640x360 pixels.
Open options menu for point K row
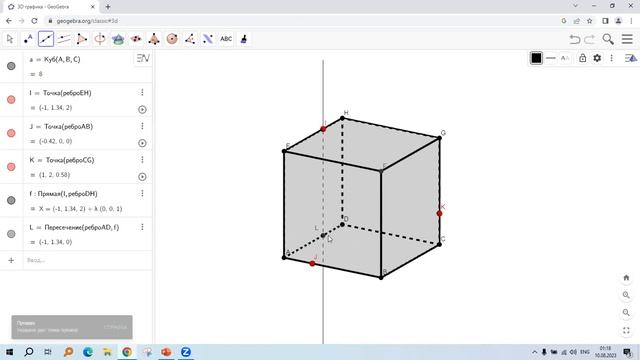pyautogui.click(x=142, y=160)
